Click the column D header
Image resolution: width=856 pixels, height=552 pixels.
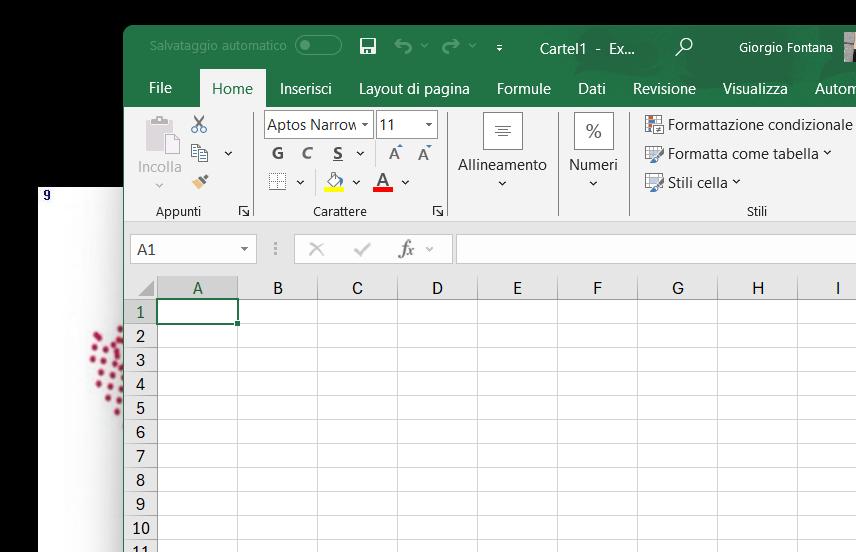click(x=437, y=288)
